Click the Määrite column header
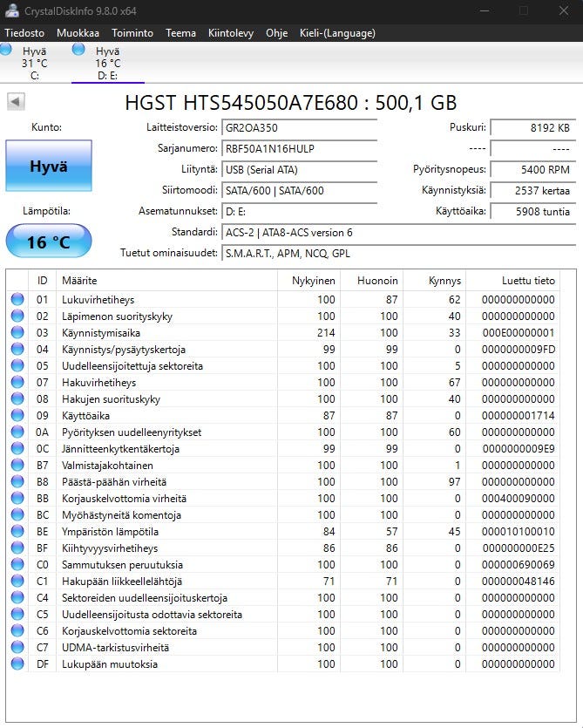 pos(166,281)
